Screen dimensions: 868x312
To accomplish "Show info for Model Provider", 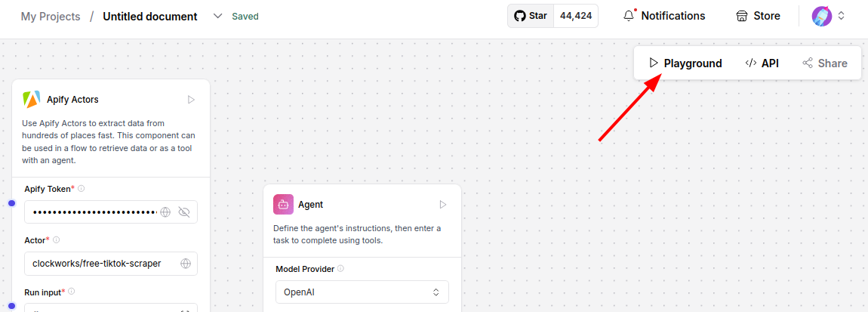I will tap(340, 269).
